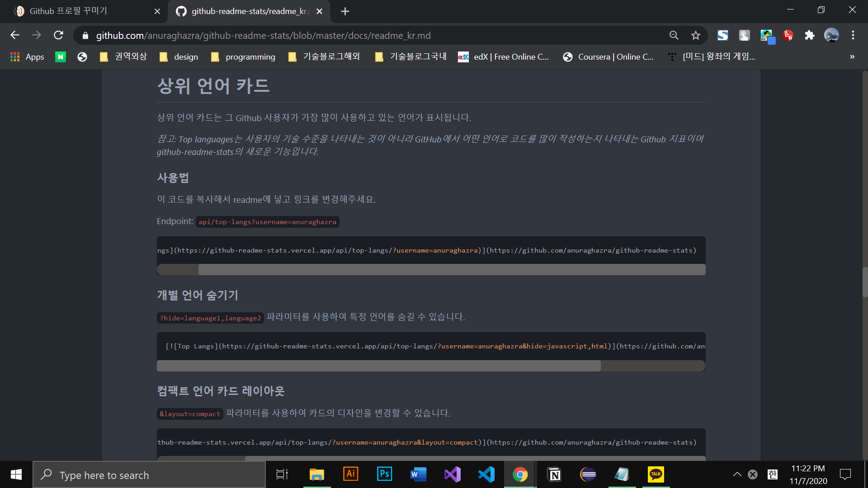
Task: Open the blue S extension icon
Action: (x=722, y=35)
